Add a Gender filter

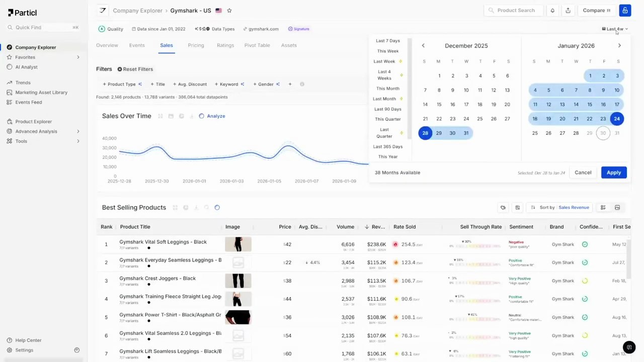pyautogui.click(x=266, y=84)
